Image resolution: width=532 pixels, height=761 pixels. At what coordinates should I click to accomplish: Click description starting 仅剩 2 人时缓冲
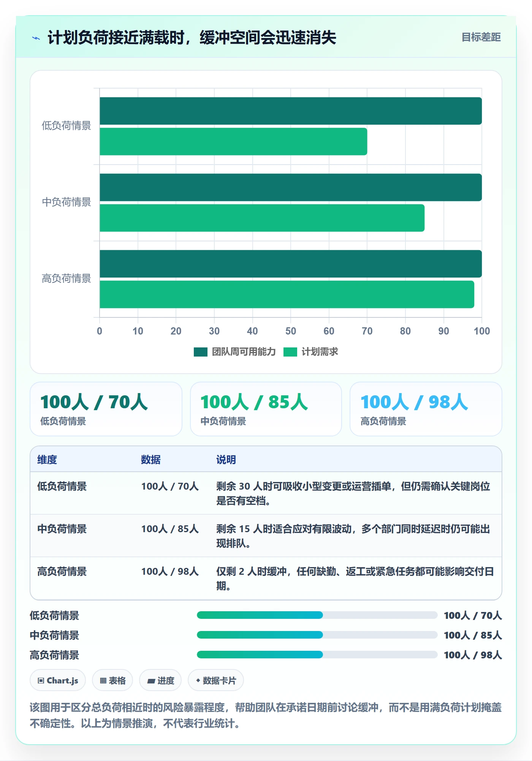[x=355, y=579]
